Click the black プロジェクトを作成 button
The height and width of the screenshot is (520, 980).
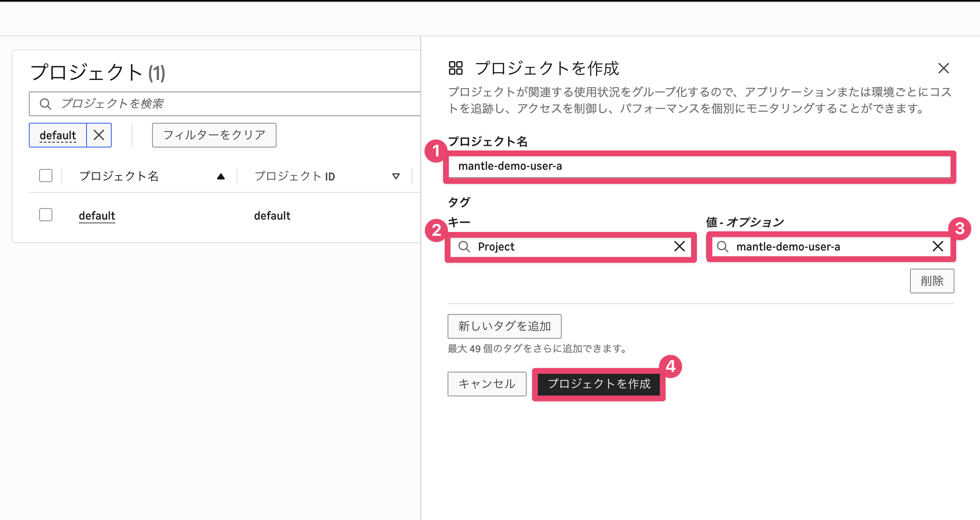599,384
